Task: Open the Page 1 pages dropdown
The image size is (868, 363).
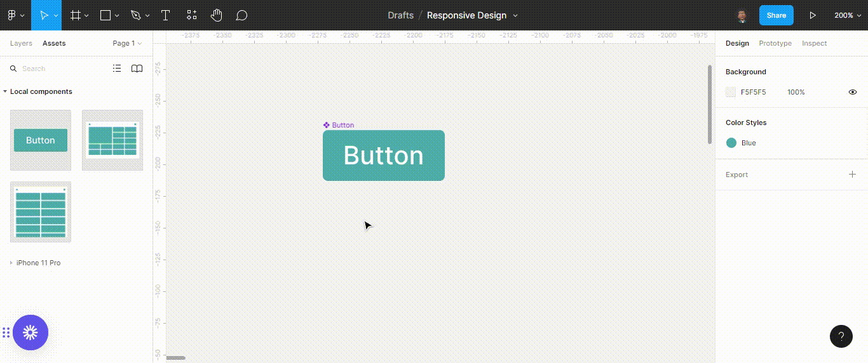Action: tap(127, 43)
